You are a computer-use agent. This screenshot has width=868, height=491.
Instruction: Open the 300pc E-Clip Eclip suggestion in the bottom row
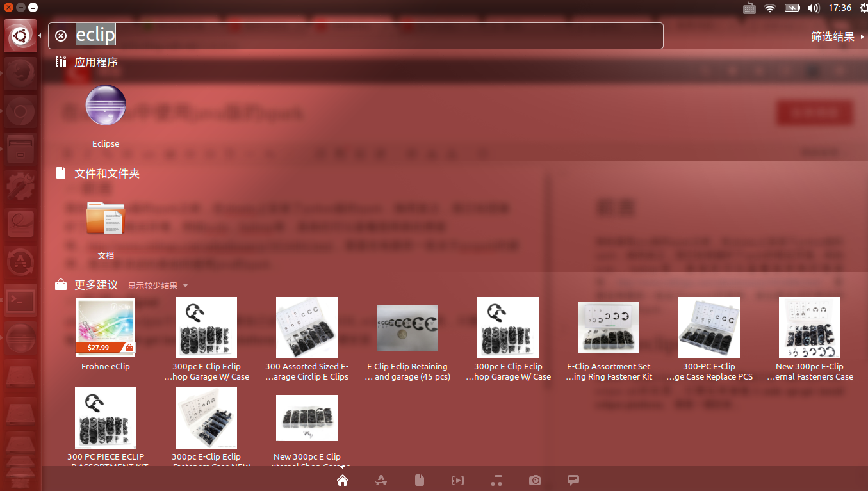[206, 426]
